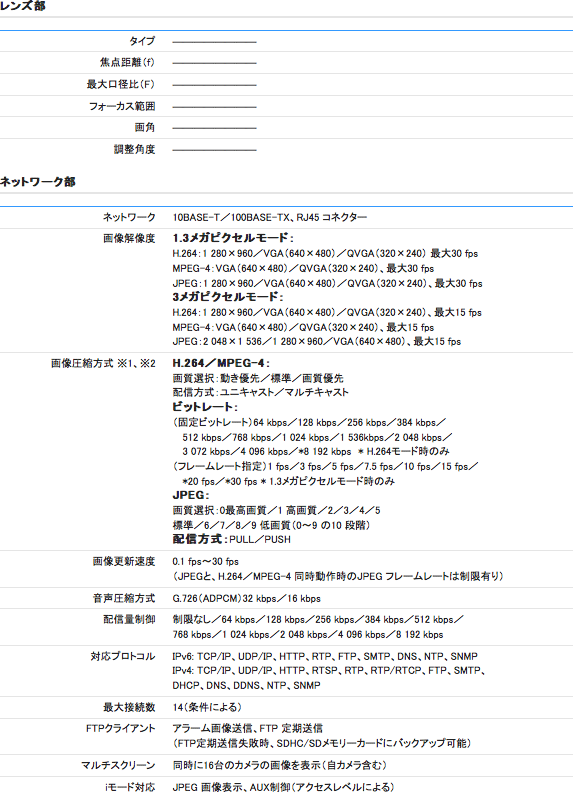Viewport: 573px width, 793px height.
Task: Click the G.726(ADPCM) audio compression value
Action: point(246,599)
